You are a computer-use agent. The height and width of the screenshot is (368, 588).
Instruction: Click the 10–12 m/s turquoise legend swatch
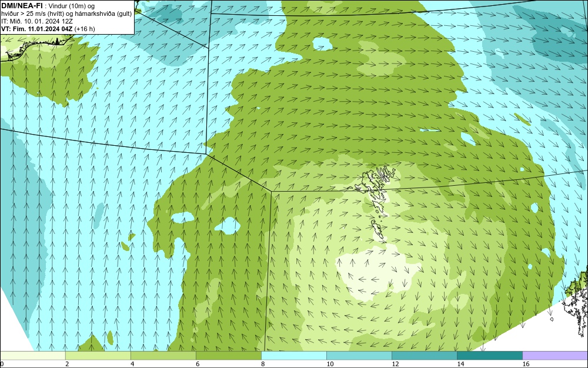[359, 356]
